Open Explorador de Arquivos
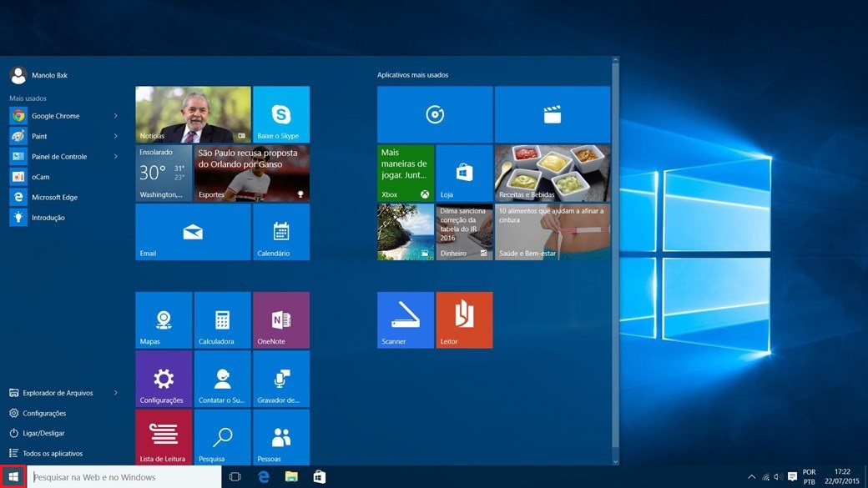 pyautogui.click(x=58, y=393)
